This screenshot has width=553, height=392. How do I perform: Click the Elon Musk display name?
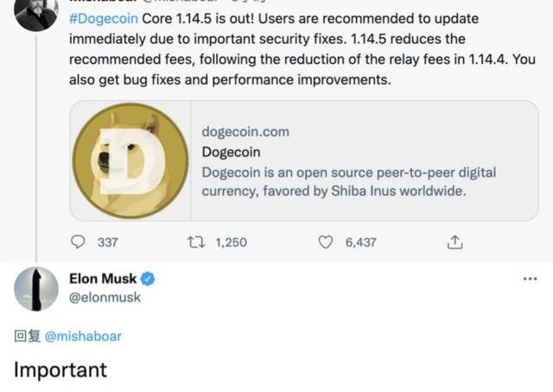(102, 279)
